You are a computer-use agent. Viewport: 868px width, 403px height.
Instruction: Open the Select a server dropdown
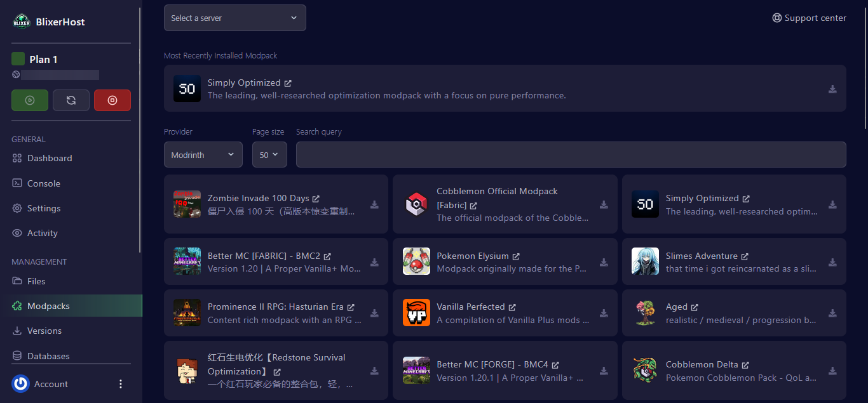(235, 18)
